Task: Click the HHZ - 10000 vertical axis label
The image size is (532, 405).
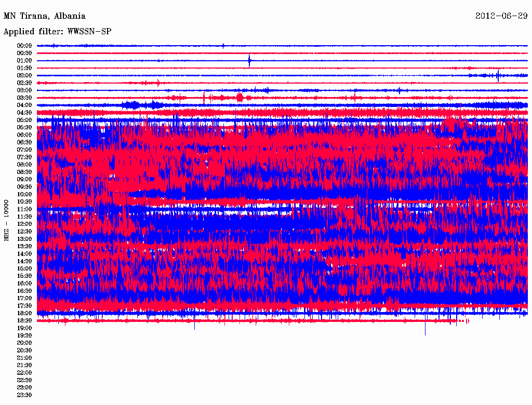Action: pos(7,220)
